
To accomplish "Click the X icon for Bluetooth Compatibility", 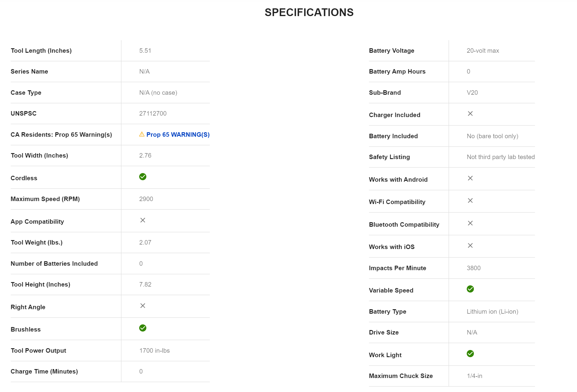I will point(470,223).
